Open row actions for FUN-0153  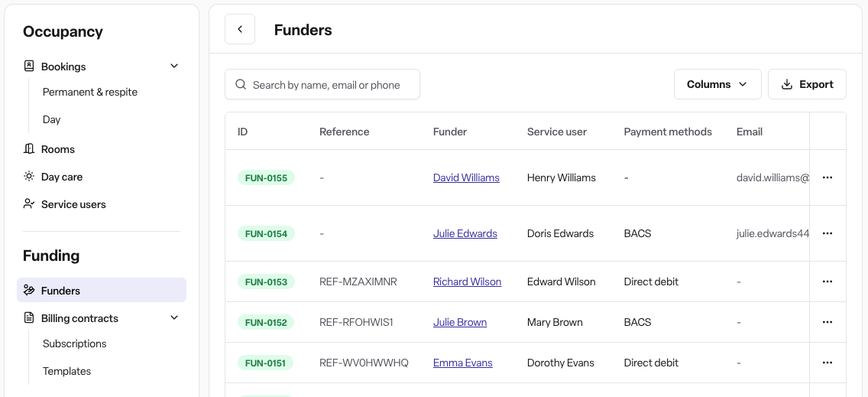click(x=828, y=281)
